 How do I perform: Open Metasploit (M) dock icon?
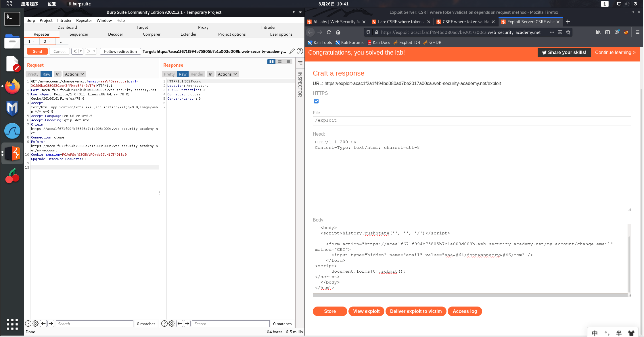click(x=12, y=108)
